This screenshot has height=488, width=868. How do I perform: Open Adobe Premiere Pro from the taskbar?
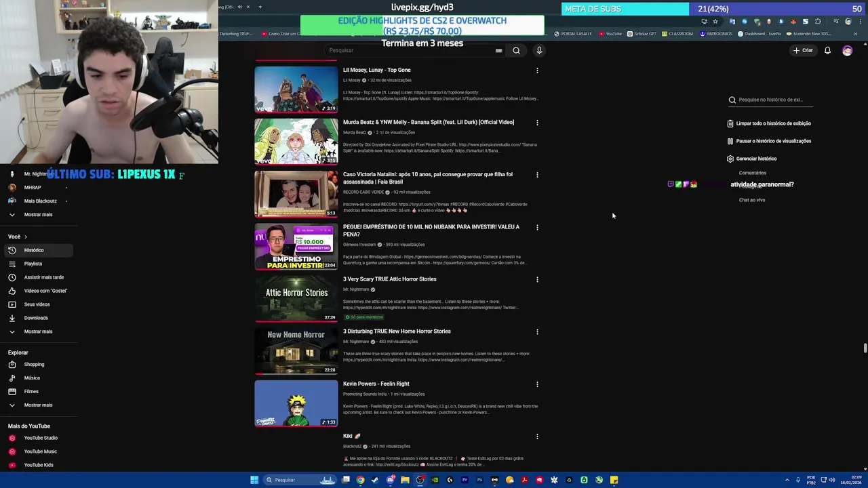[x=465, y=480]
